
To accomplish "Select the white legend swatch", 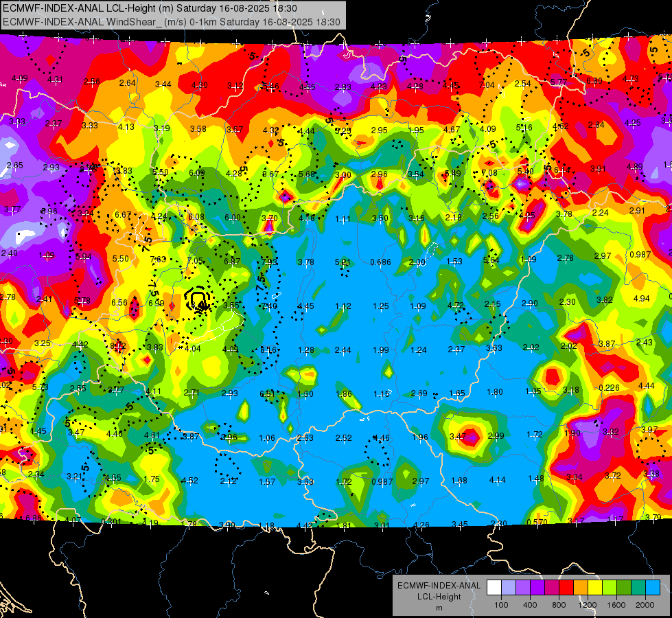I will (x=494, y=587).
